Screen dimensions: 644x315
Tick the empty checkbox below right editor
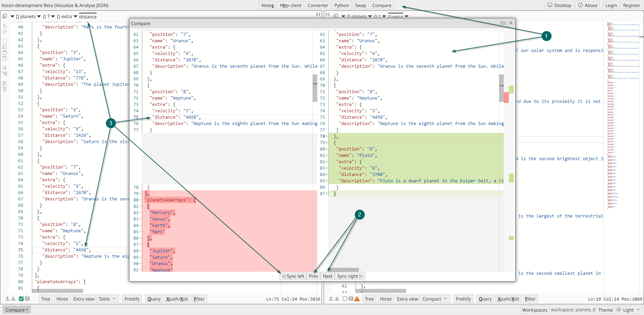[345, 299]
